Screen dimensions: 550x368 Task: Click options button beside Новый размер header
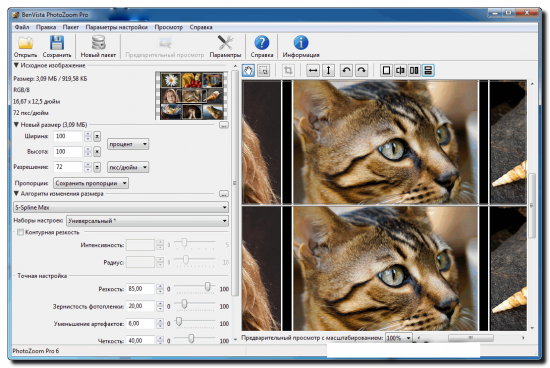coord(224,125)
